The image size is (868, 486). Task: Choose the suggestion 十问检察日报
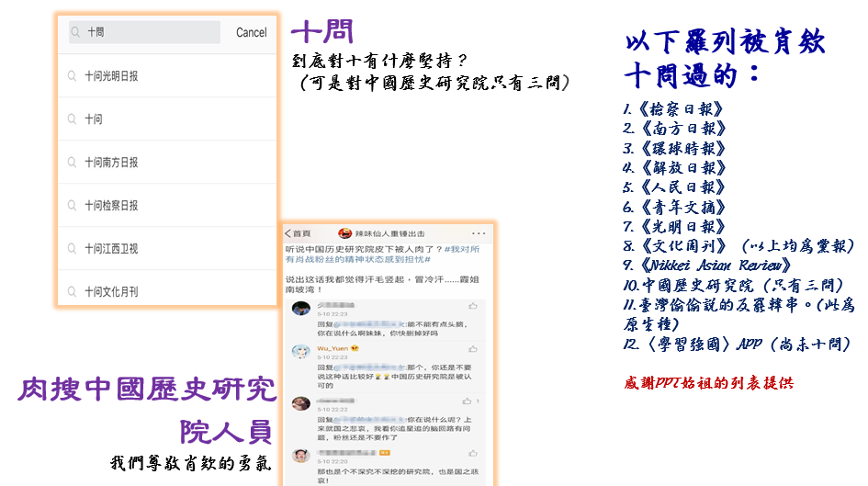click(x=166, y=206)
